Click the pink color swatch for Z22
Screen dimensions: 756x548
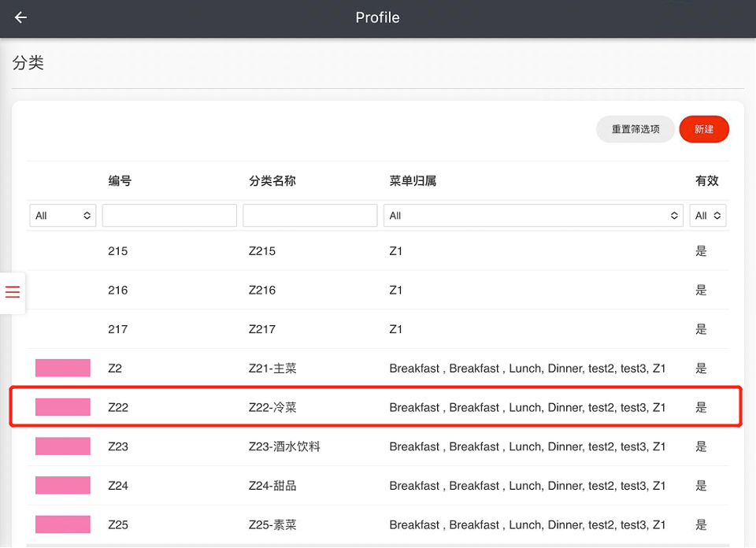[63, 407]
